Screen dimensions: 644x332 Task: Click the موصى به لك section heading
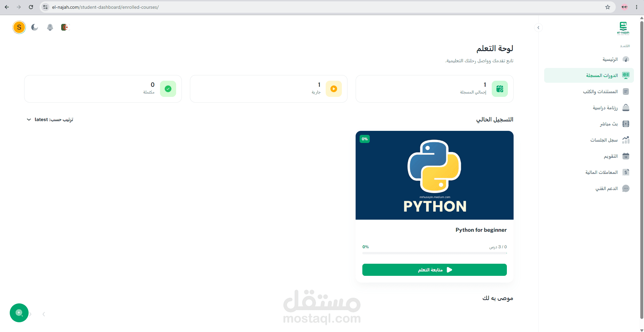(498, 298)
